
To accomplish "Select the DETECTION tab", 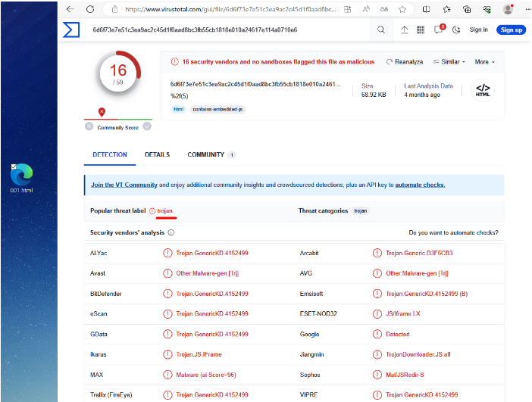I will pyautogui.click(x=110, y=155).
